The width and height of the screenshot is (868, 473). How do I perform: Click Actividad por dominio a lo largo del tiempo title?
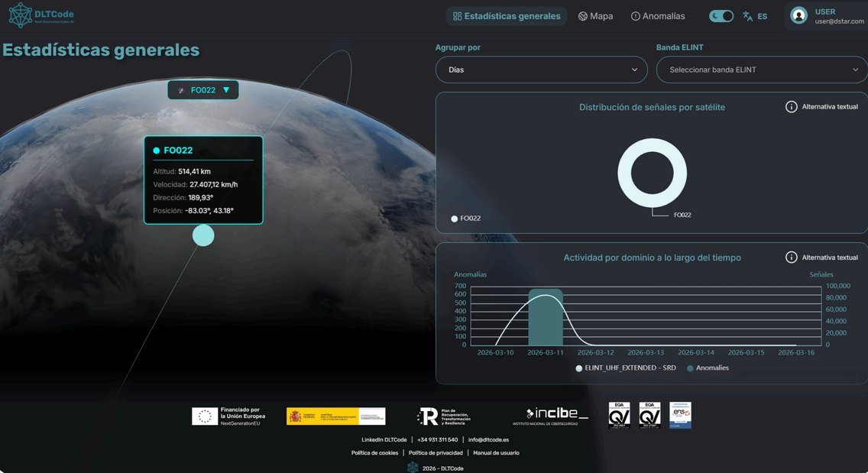coord(652,258)
